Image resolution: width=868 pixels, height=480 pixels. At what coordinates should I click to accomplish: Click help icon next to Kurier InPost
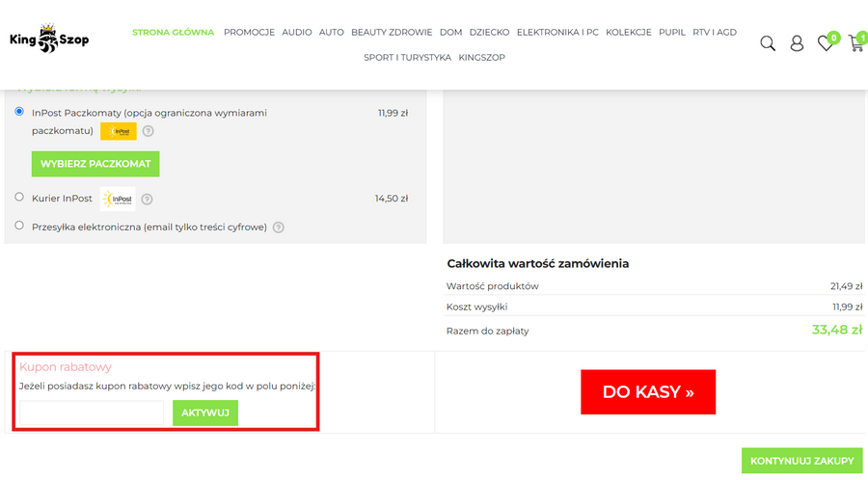[x=147, y=200]
